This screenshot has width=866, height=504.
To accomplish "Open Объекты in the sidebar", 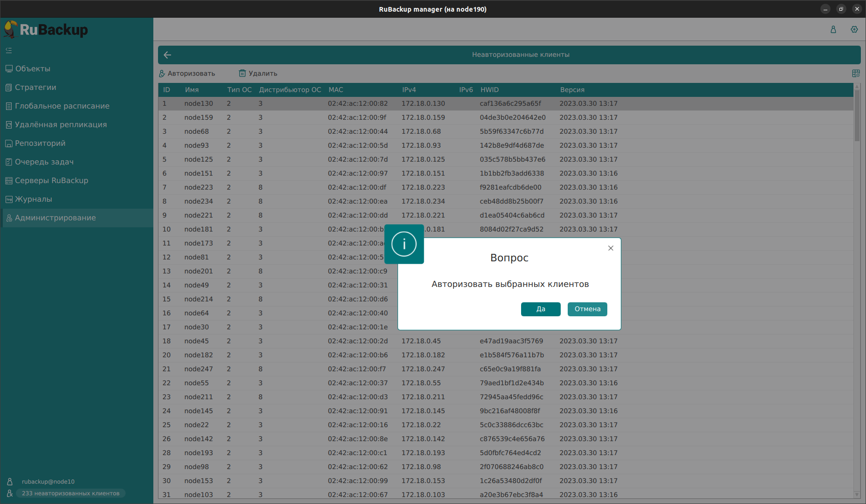I will click(x=33, y=69).
